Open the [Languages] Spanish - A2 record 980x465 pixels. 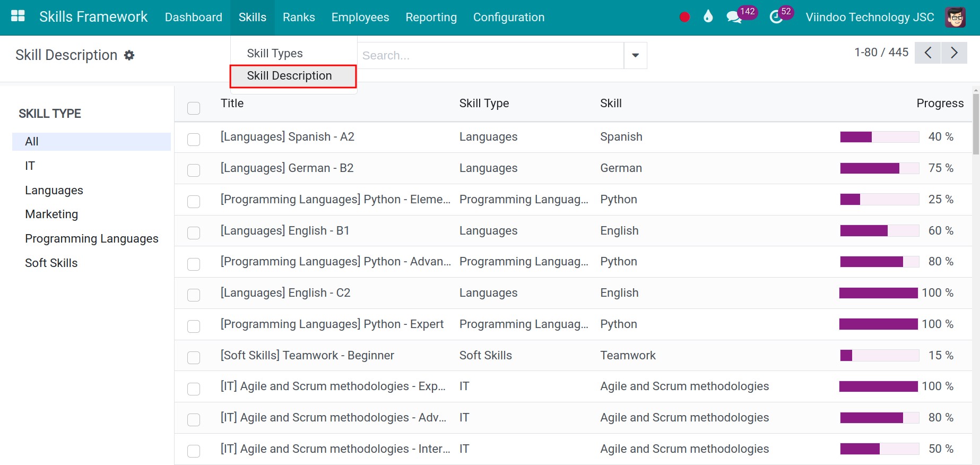click(287, 137)
